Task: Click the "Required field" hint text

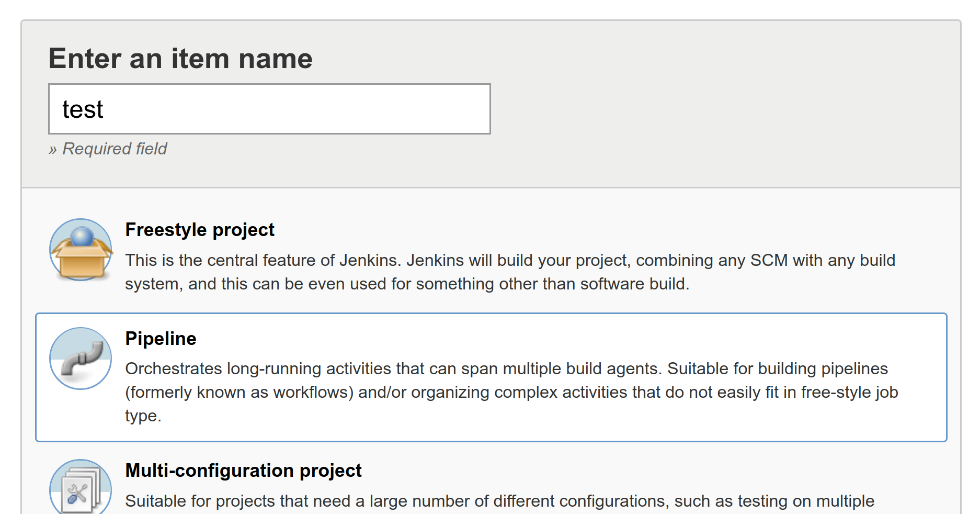Action: pos(115,149)
